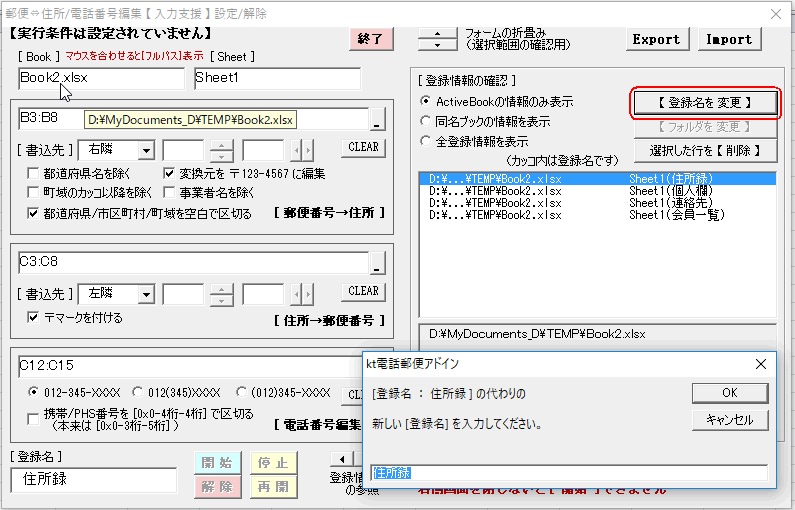
Task: Select 012-345-XXXX phone format radio
Action: click(x=33, y=392)
